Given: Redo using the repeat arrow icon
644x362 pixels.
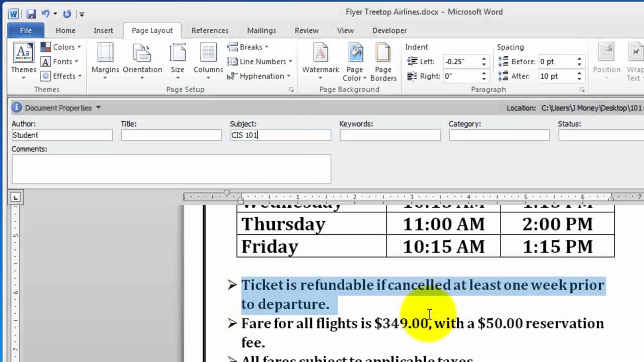Looking at the screenshot, I should click(x=67, y=14).
